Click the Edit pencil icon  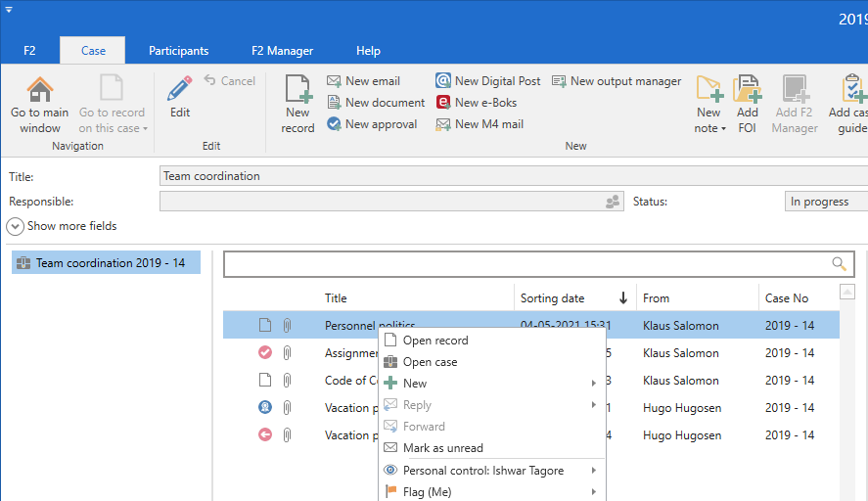point(180,90)
